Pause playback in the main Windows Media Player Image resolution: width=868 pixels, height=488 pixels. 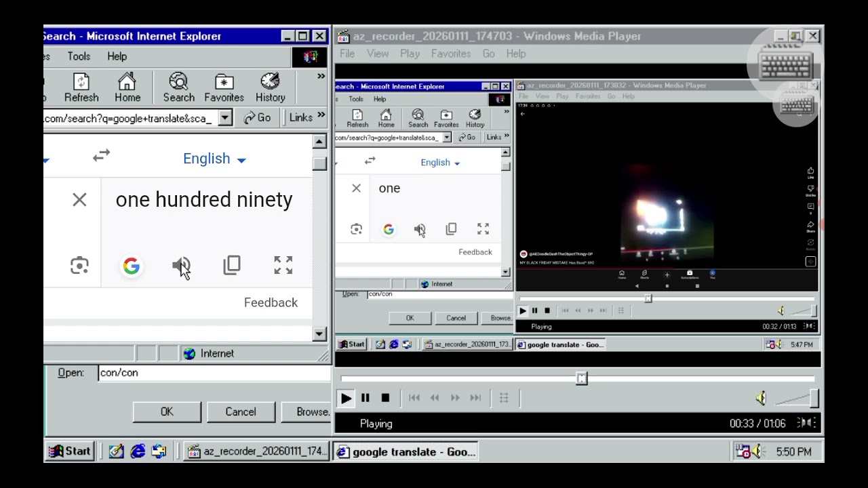pos(366,398)
